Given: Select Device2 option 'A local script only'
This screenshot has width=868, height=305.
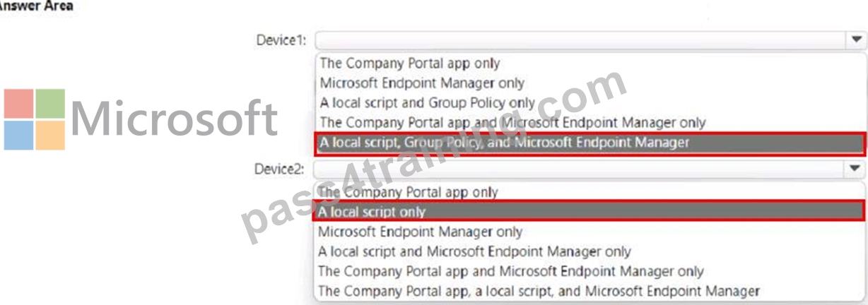Looking at the screenshot, I should pyautogui.click(x=590, y=211).
